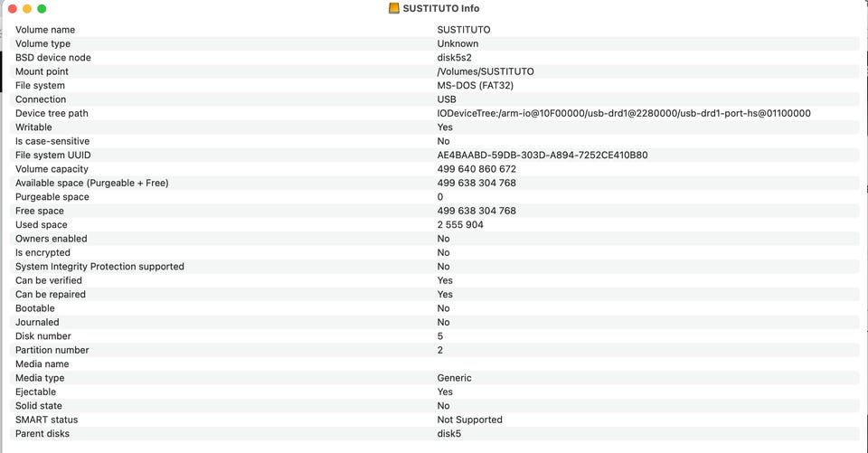Click the /Volumes/SUSTITUTO mount point value
Image resolution: width=868 pixels, height=453 pixels.
pos(486,71)
